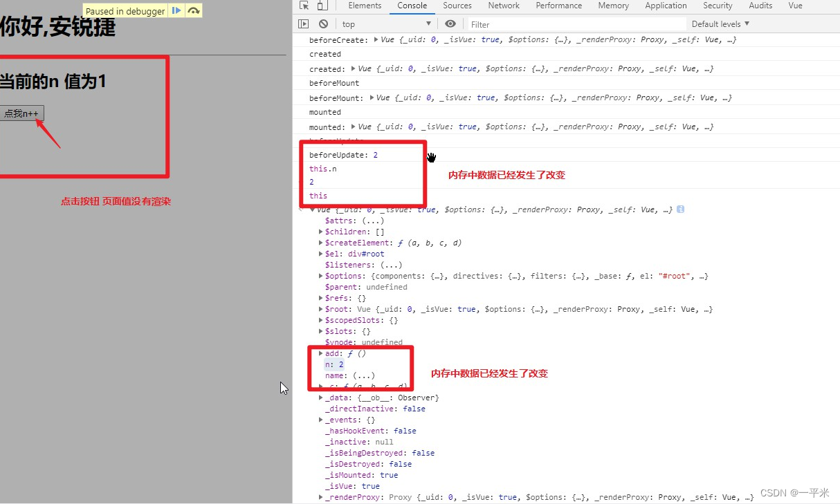Expand the beforeMount Vue object

click(372, 97)
